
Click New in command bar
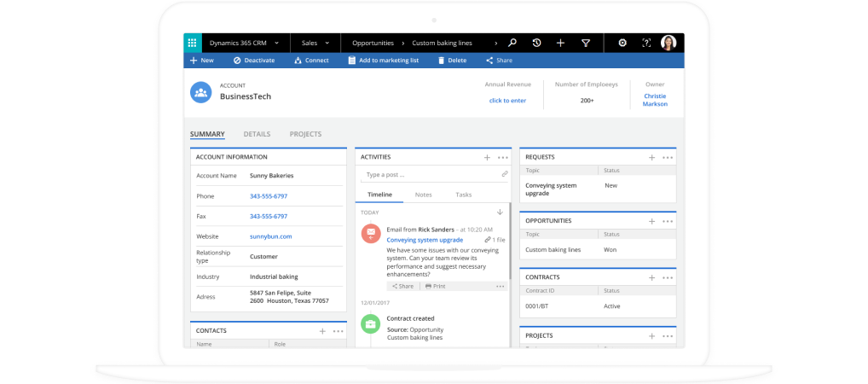click(202, 61)
